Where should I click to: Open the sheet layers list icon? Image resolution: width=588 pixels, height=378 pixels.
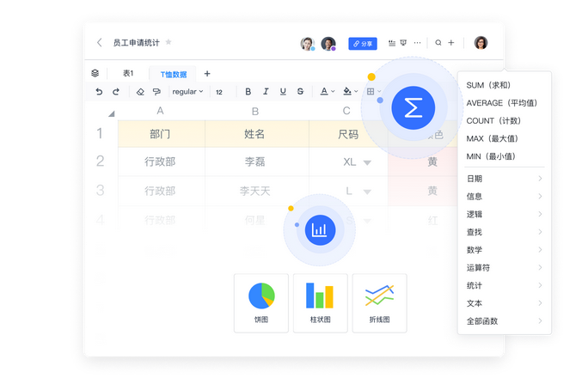(x=95, y=73)
